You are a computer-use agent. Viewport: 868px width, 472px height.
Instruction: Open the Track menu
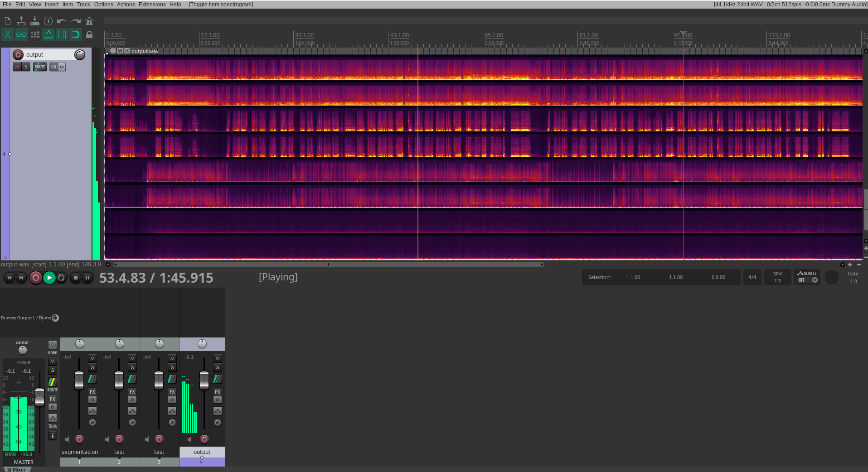coord(83,5)
